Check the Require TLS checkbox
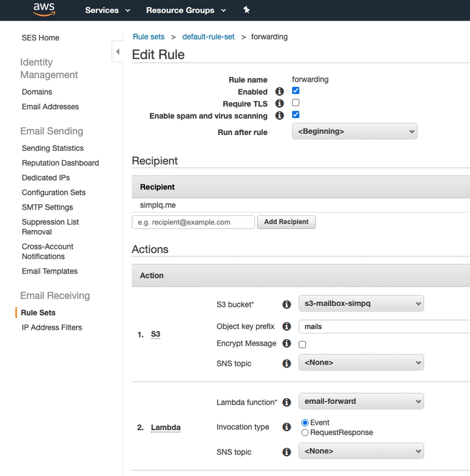470x476 pixels. tap(296, 103)
